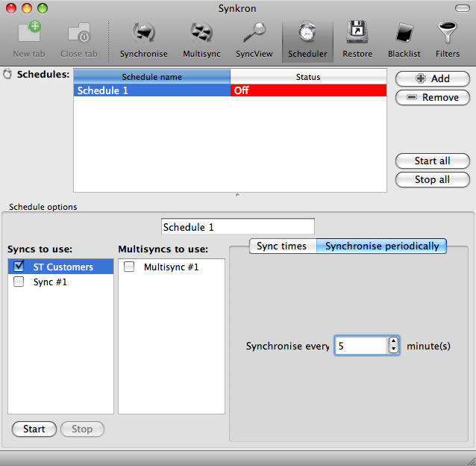
Task: Switch to the Sync times tab
Action: [x=283, y=246]
